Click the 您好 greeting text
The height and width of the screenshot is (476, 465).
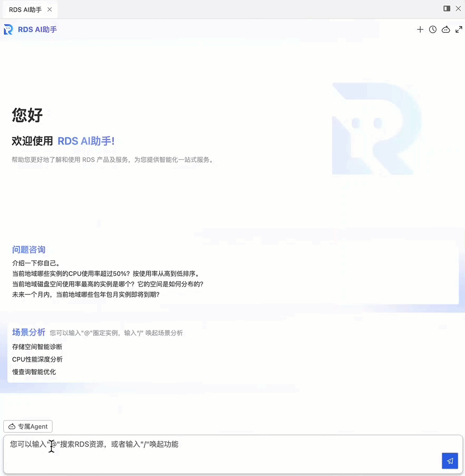[x=27, y=116]
